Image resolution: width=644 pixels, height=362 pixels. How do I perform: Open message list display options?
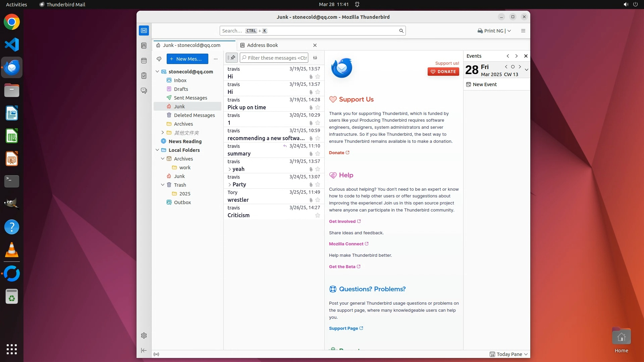[315, 58]
